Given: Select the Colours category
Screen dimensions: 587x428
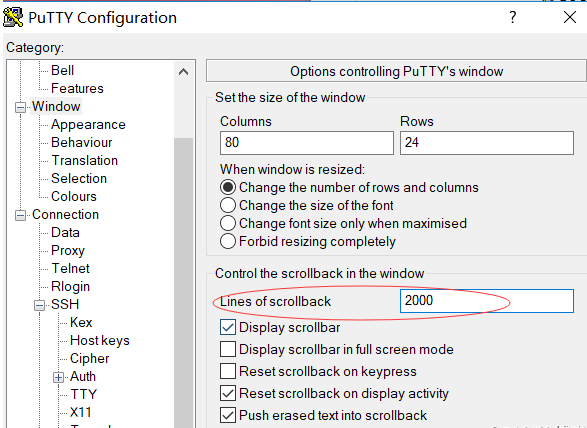Looking at the screenshot, I should tap(74, 196).
